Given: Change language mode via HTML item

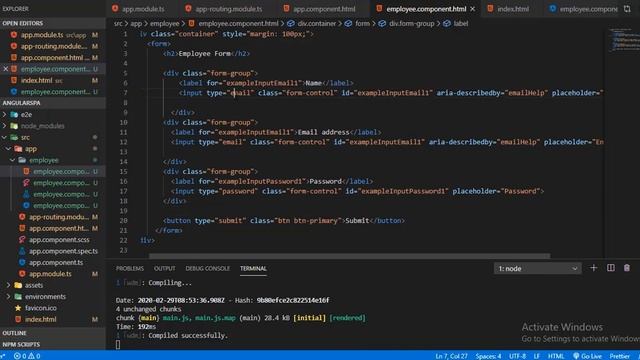Looking at the screenshot, I should click(556, 356).
